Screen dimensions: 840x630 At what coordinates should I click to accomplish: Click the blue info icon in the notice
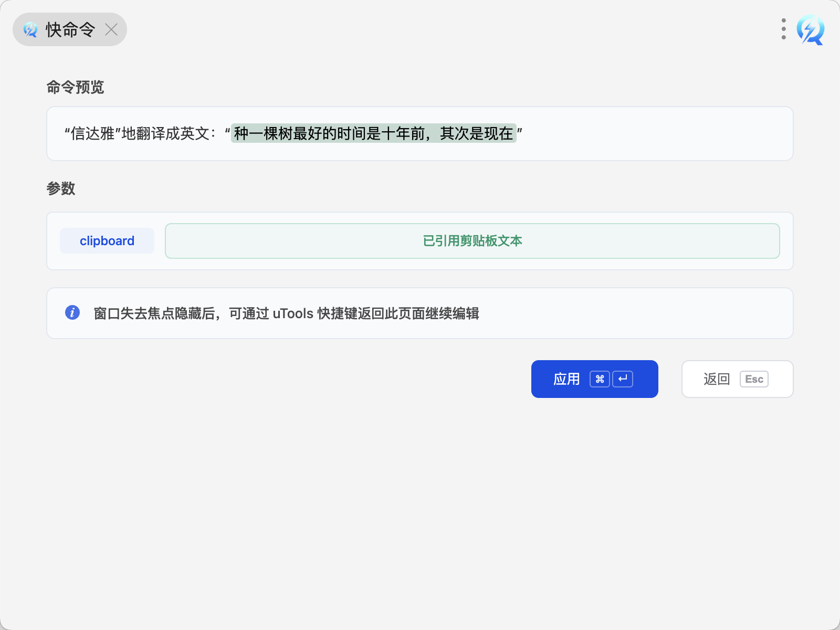pyautogui.click(x=72, y=312)
